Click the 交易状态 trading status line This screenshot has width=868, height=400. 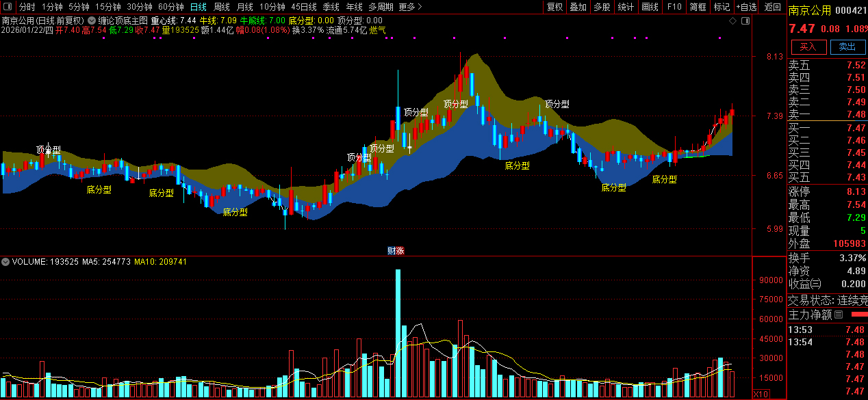point(828,300)
